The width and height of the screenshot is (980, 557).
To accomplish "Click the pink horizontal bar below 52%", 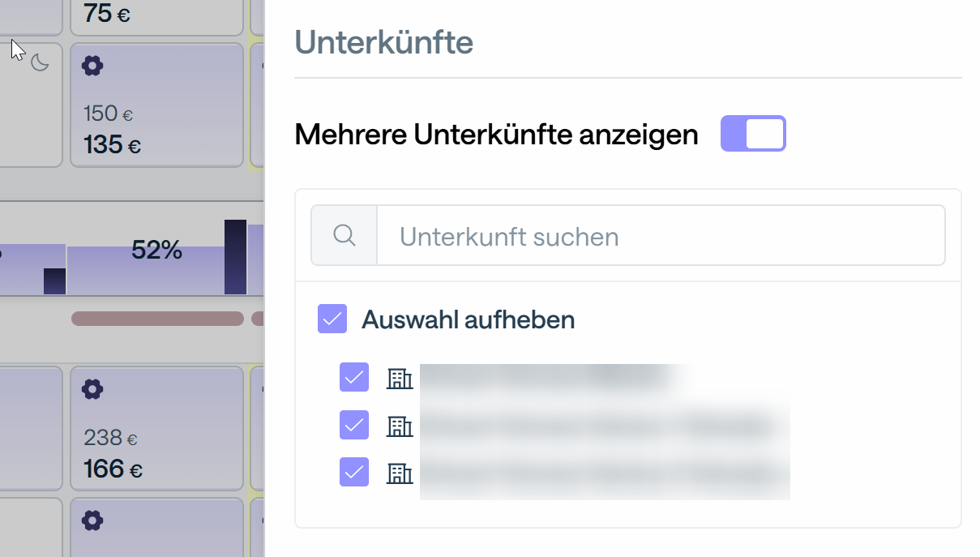I will click(x=157, y=319).
